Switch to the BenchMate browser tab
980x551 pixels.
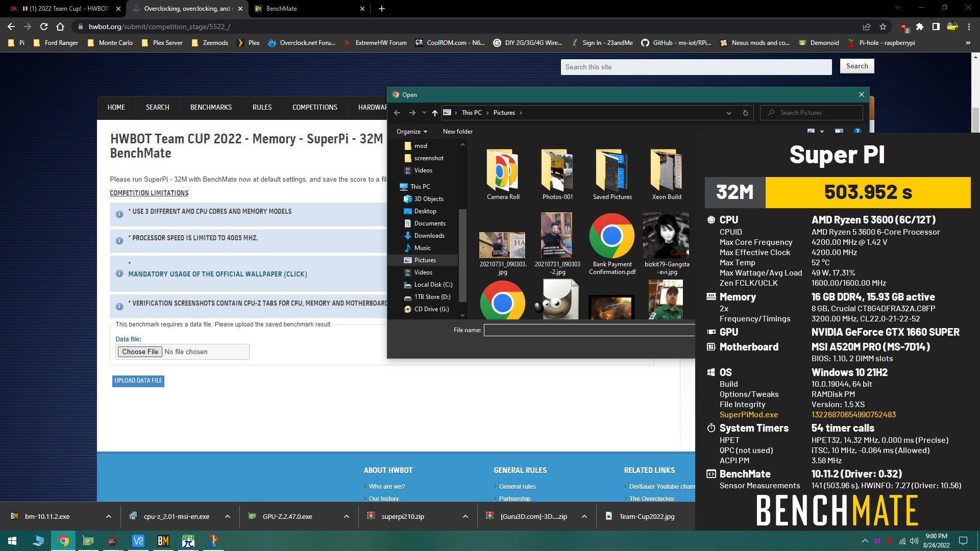tap(309, 9)
